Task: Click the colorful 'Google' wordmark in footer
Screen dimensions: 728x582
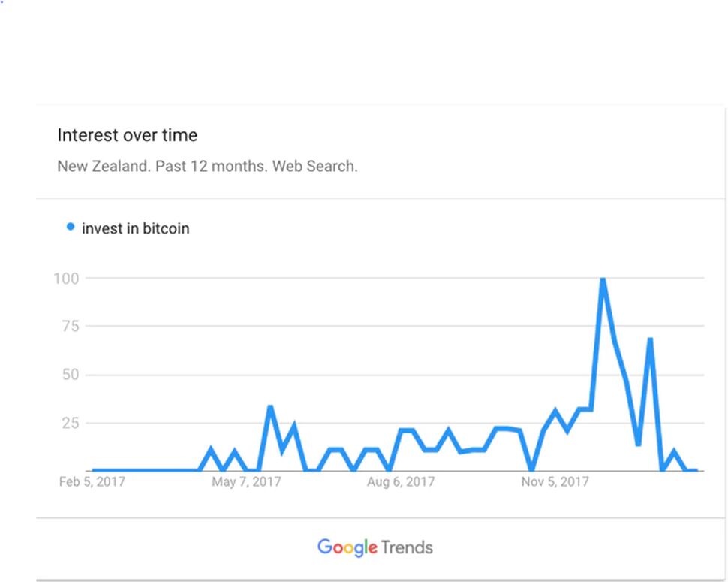Action: point(347,547)
